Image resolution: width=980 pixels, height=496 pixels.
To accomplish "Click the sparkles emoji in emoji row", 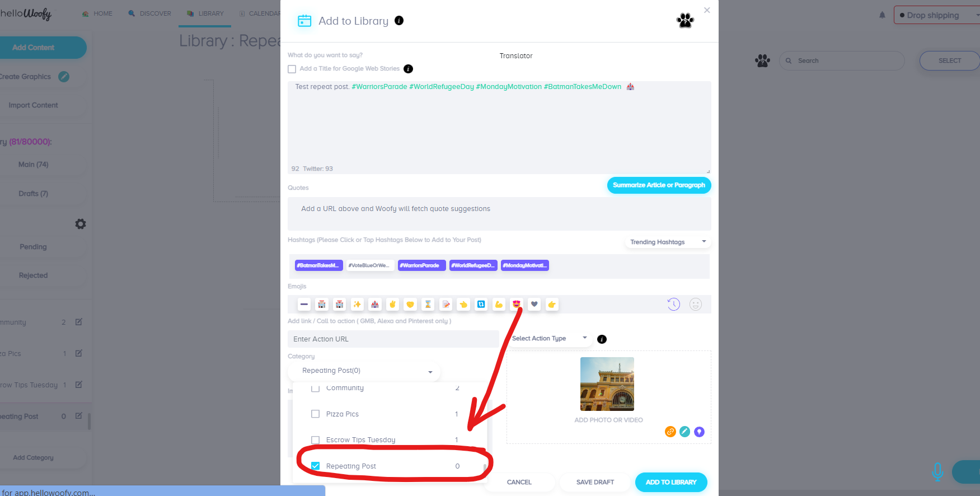I will tap(357, 305).
